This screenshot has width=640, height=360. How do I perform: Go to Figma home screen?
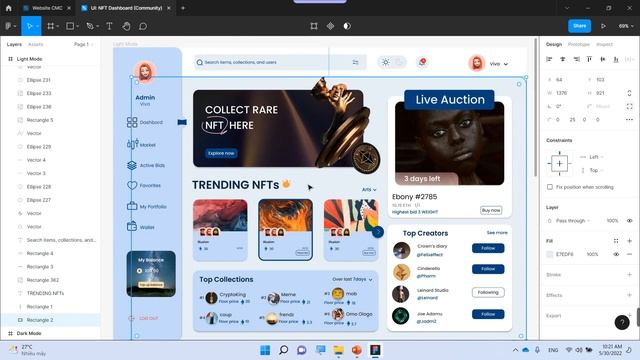[9, 8]
